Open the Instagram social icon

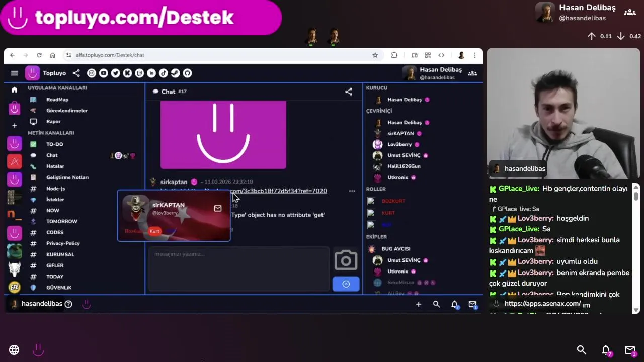click(92, 73)
